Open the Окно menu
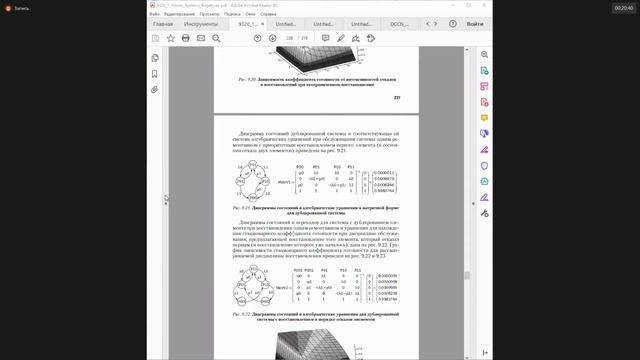The height and width of the screenshot is (360, 640). [x=250, y=14]
